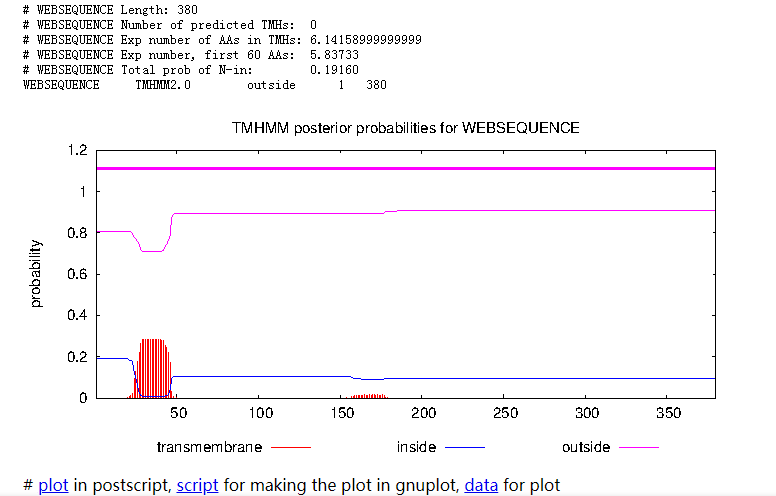Click the transmembrane legend label
The width and height of the screenshot is (776, 496).
click(x=209, y=447)
